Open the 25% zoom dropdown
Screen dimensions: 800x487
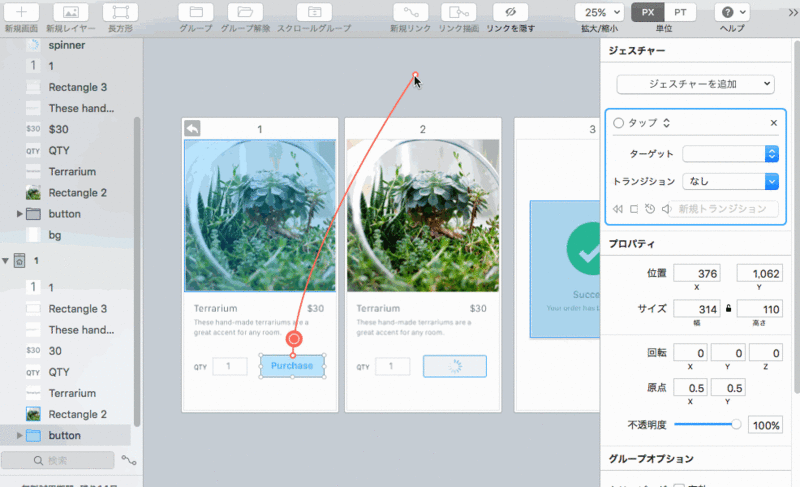coord(599,12)
